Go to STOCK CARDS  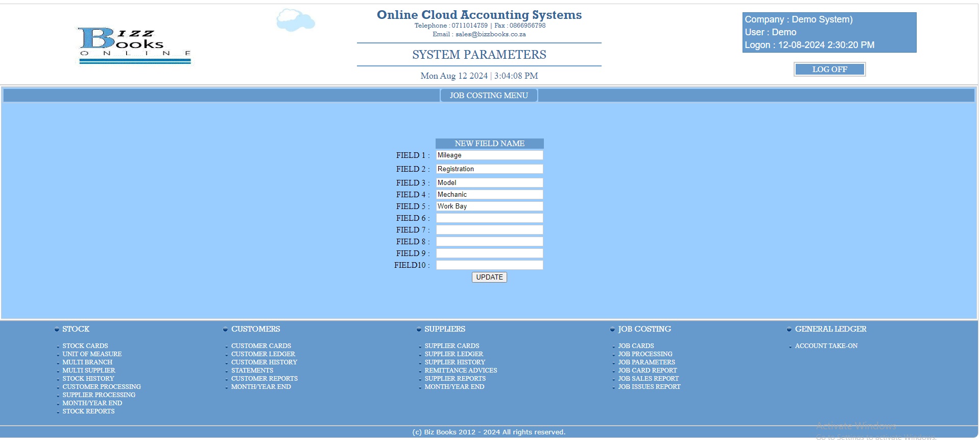pos(85,346)
